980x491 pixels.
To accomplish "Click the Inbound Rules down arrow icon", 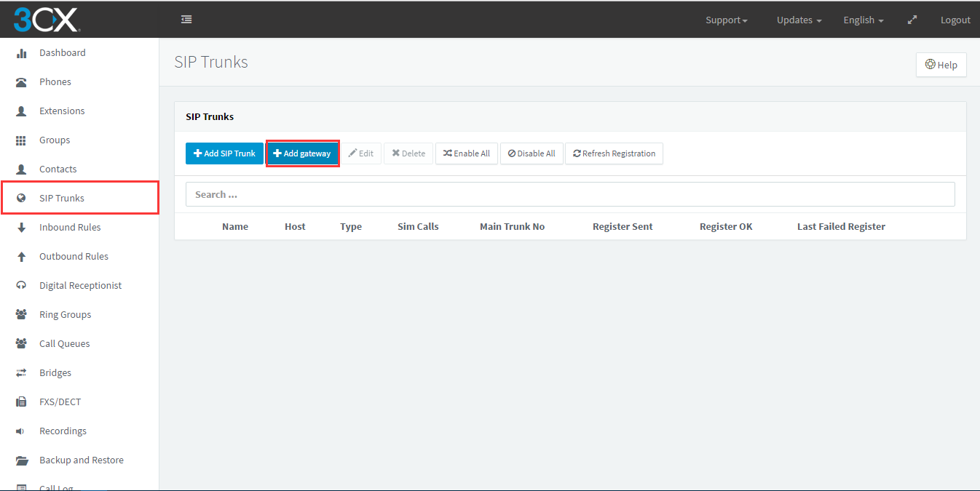I will 21,228.
